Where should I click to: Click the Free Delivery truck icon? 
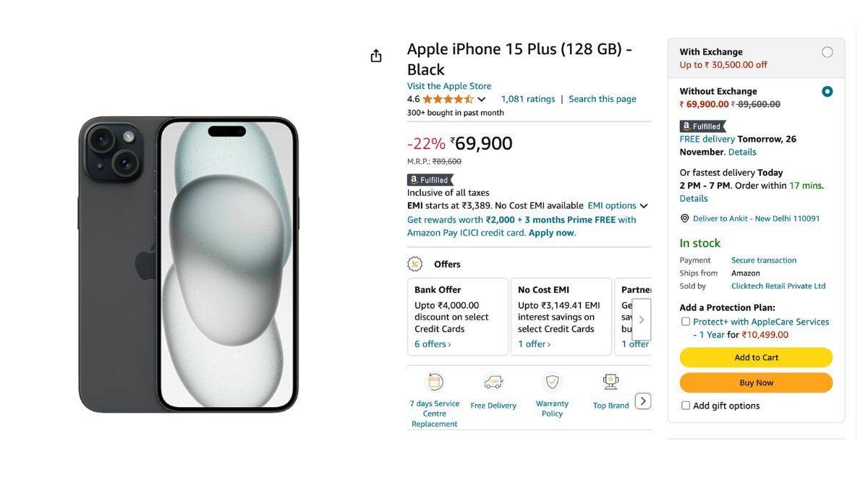(x=493, y=382)
